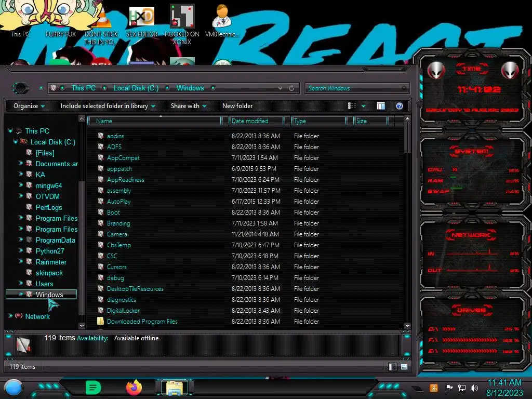Select PerfLogs in the navigation tree
Viewport: 532px width, 399px height.
[x=49, y=207]
